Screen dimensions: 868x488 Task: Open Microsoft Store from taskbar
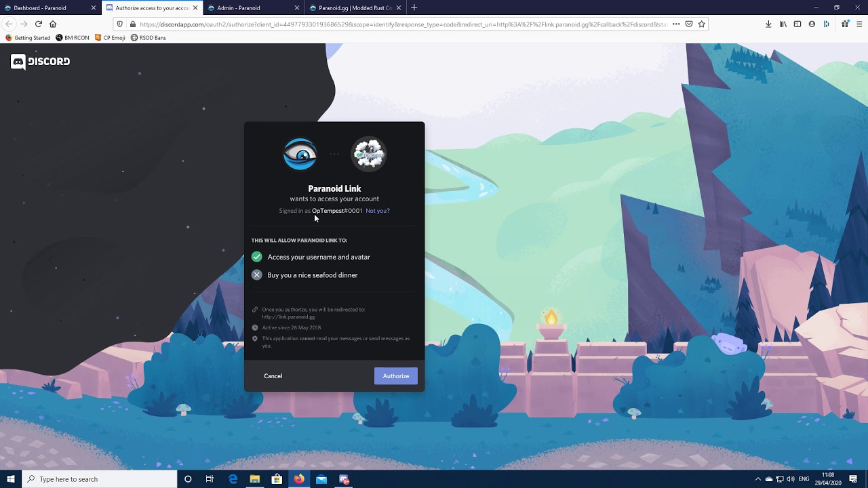click(277, 479)
